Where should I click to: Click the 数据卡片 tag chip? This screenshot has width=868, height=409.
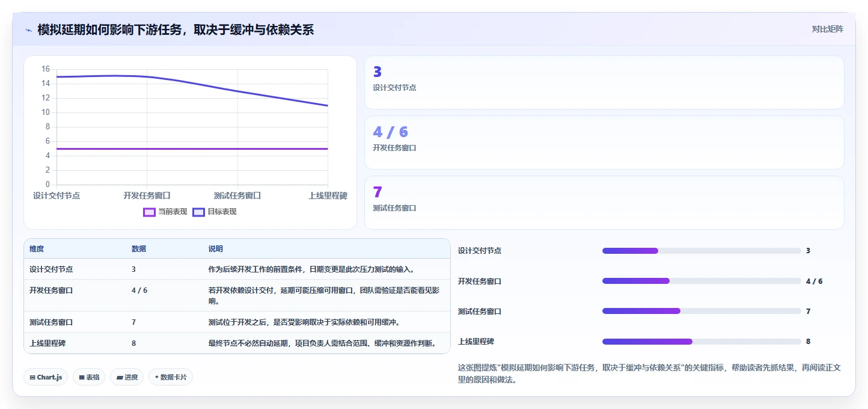click(x=171, y=377)
